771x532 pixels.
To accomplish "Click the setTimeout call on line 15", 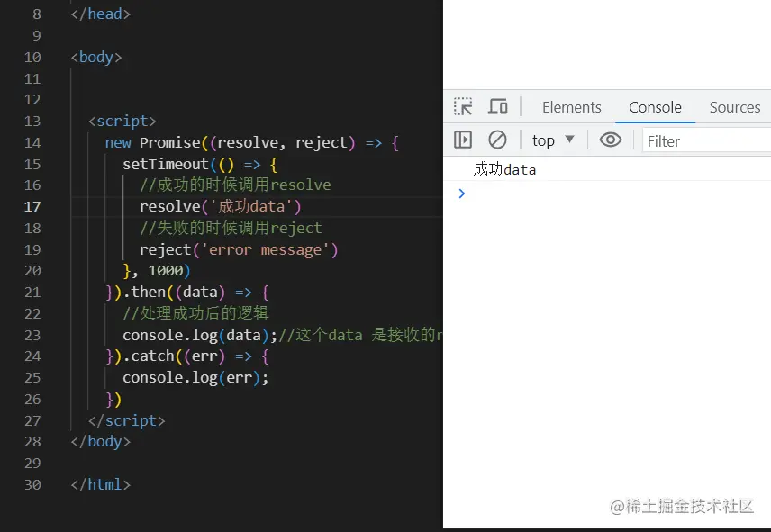I will (x=201, y=165).
